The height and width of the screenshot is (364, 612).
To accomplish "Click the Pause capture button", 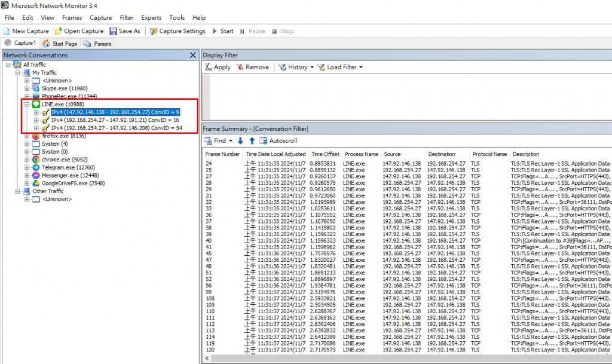I will point(253,31).
